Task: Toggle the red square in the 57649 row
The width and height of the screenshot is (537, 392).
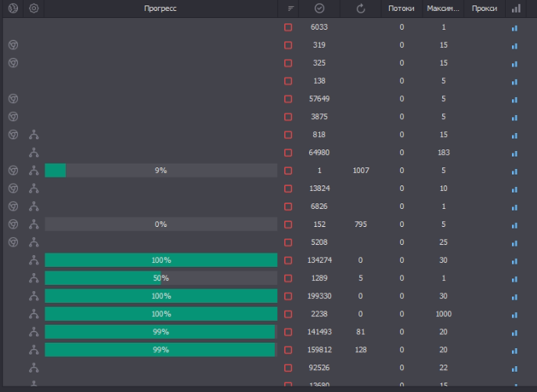Action: point(288,99)
